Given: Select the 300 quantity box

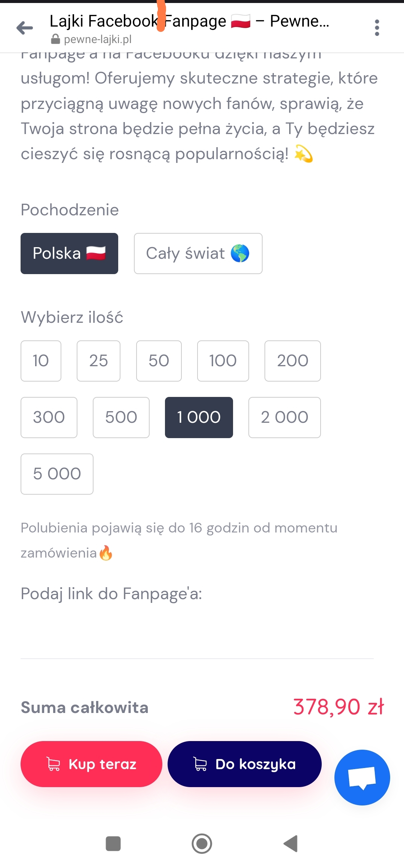Looking at the screenshot, I should coord(49,418).
